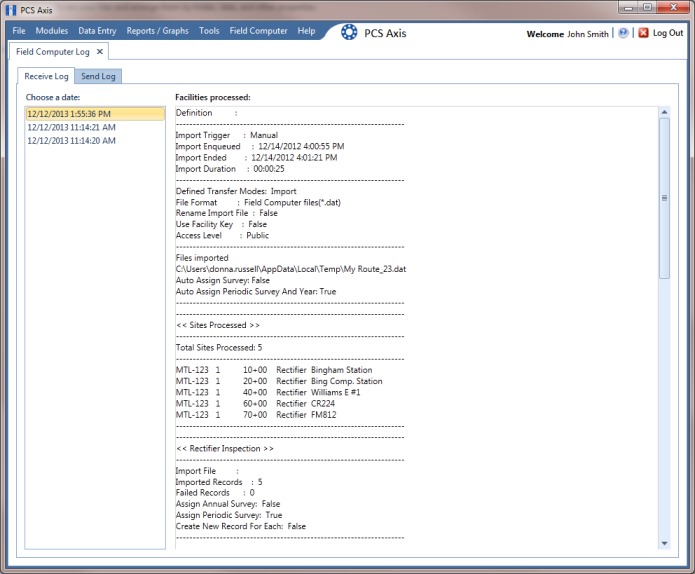Open the Tools menu
Viewport: 695px width, 574px height.
click(209, 31)
